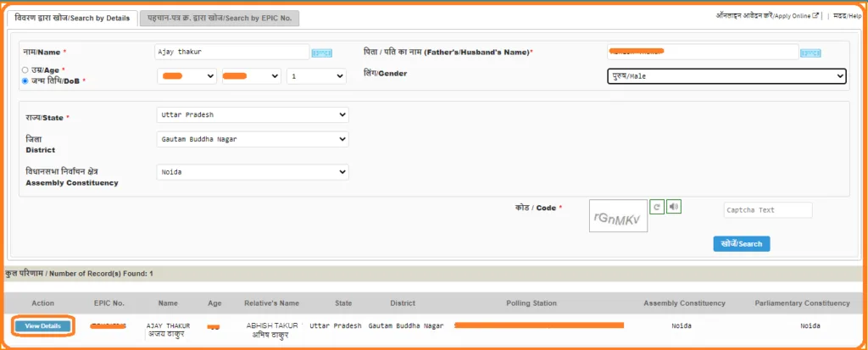Focus the Captcha Text input field

[x=768, y=210]
